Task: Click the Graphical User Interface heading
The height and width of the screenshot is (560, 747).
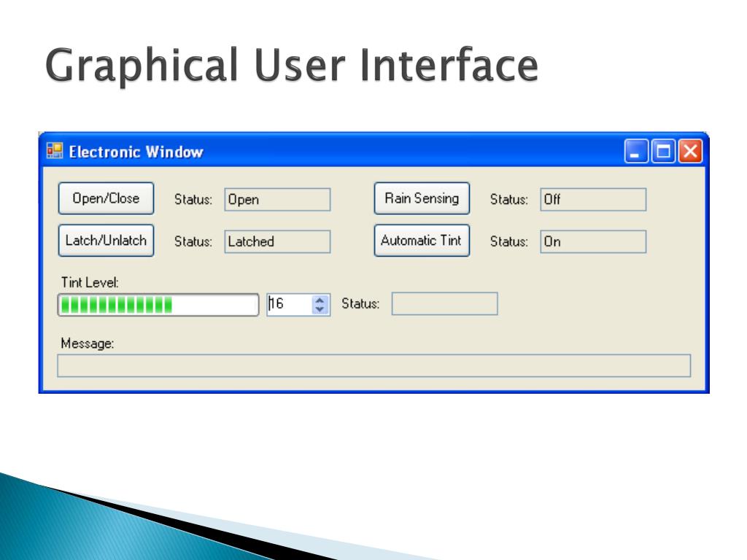Action: [x=292, y=66]
